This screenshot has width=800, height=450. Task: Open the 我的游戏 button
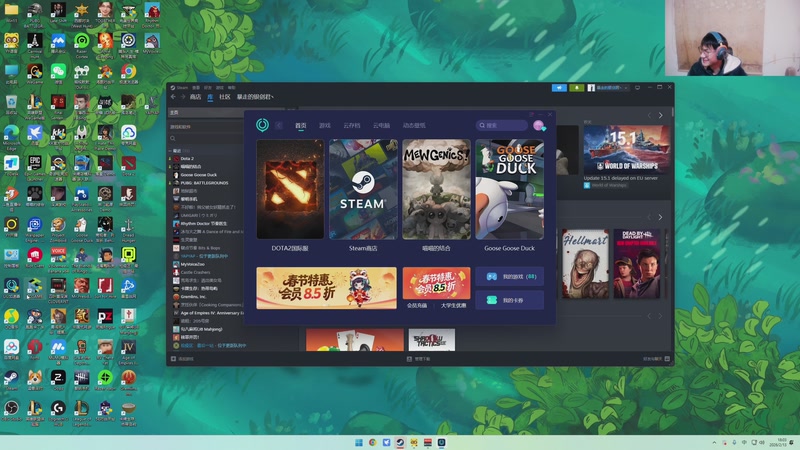click(509, 277)
